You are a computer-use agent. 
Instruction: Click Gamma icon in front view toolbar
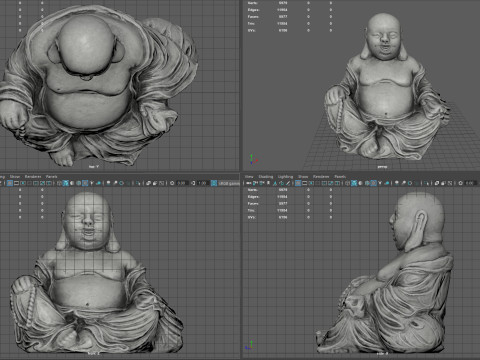pos(193,183)
